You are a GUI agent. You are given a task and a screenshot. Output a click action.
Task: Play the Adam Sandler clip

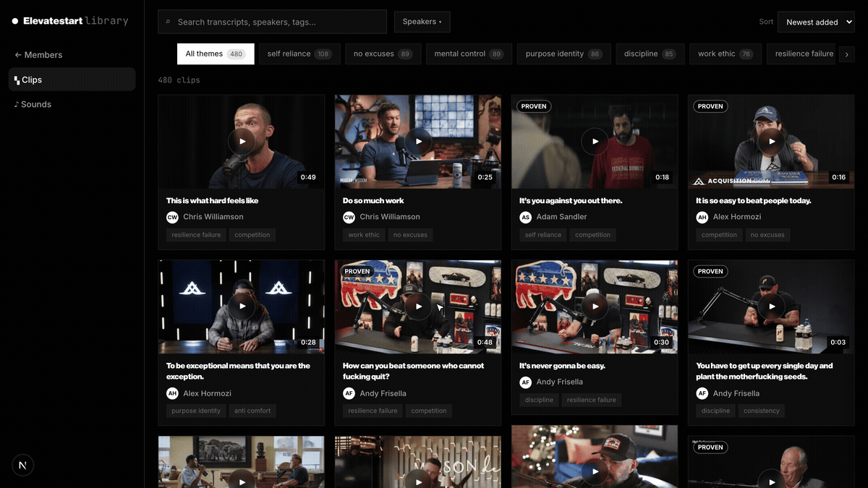[x=595, y=141]
